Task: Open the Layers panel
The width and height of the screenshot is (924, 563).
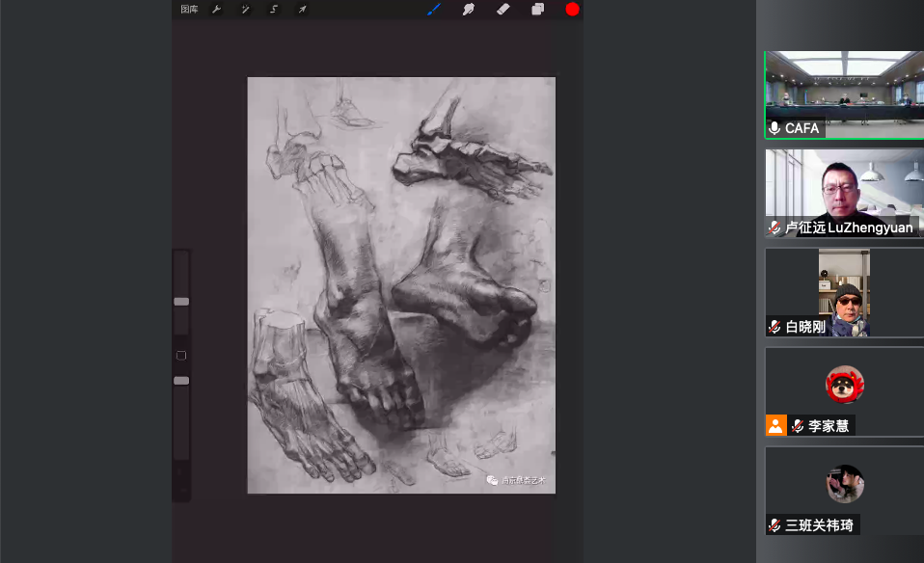Action: coord(537,10)
